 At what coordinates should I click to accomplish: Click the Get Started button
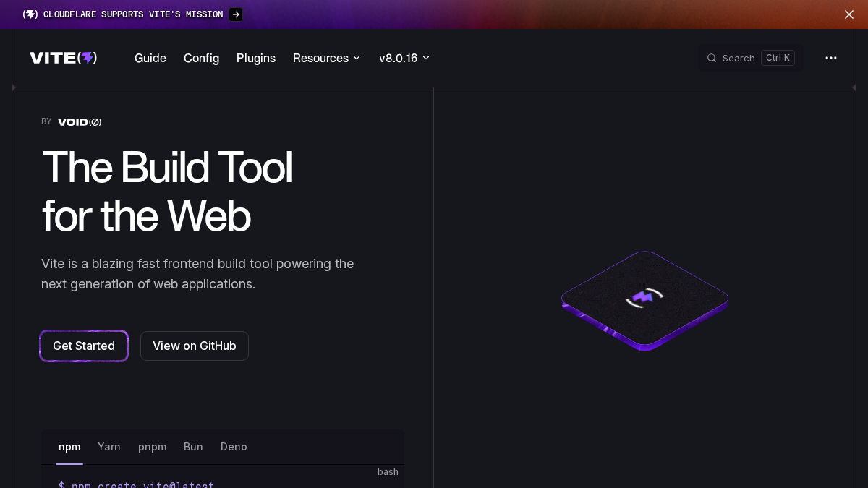coord(84,346)
